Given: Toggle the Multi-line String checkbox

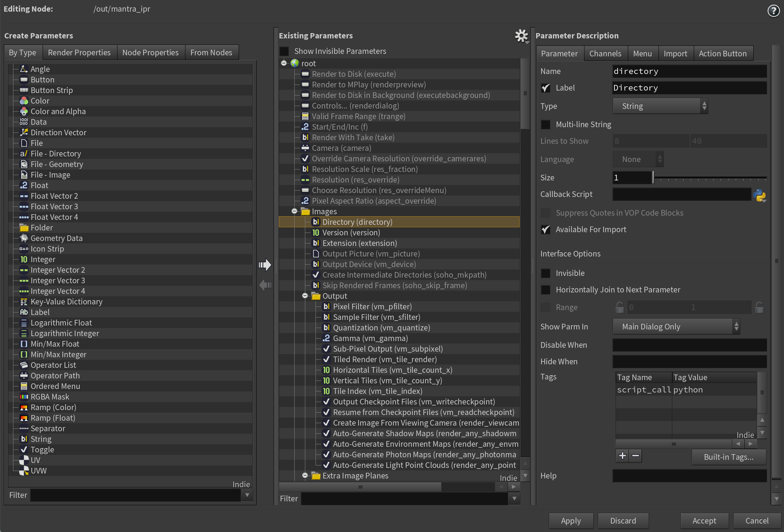Looking at the screenshot, I should [x=546, y=124].
